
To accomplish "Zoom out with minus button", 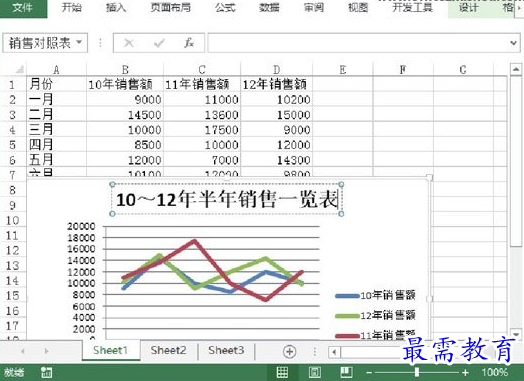I will pyautogui.click(x=369, y=372).
